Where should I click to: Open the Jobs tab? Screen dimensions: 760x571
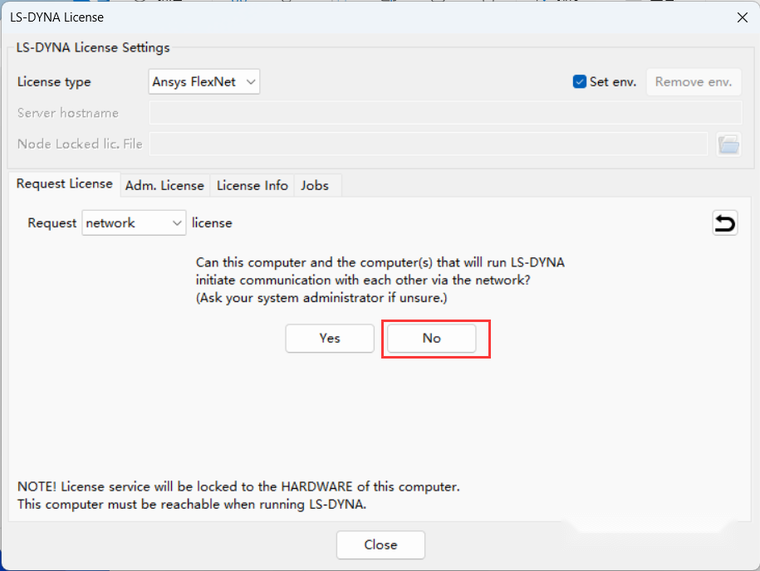[315, 186]
